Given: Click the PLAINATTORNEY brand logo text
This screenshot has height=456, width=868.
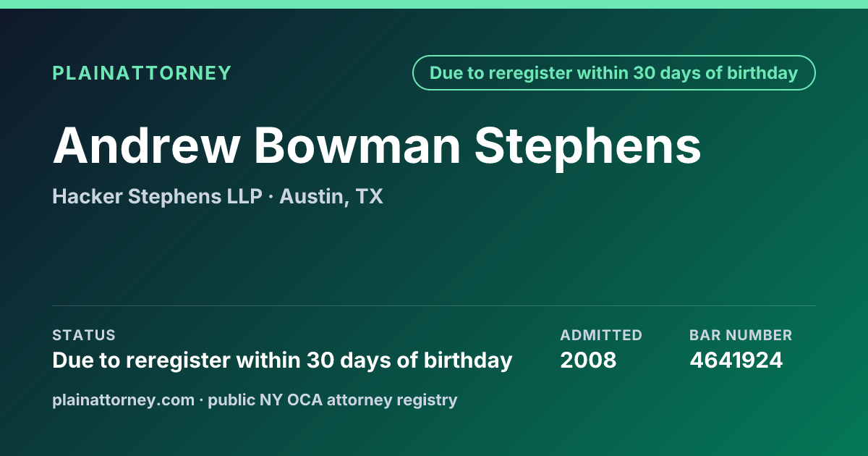Looking at the screenshot, I should (142, 73).
